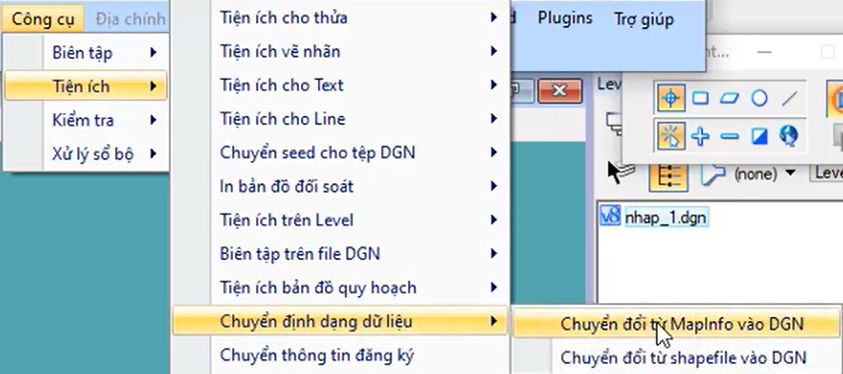Expand the Xử lý sổ bộ submenu
The height and width of the screenshot is (374, 843).
(x=86, y=154)
